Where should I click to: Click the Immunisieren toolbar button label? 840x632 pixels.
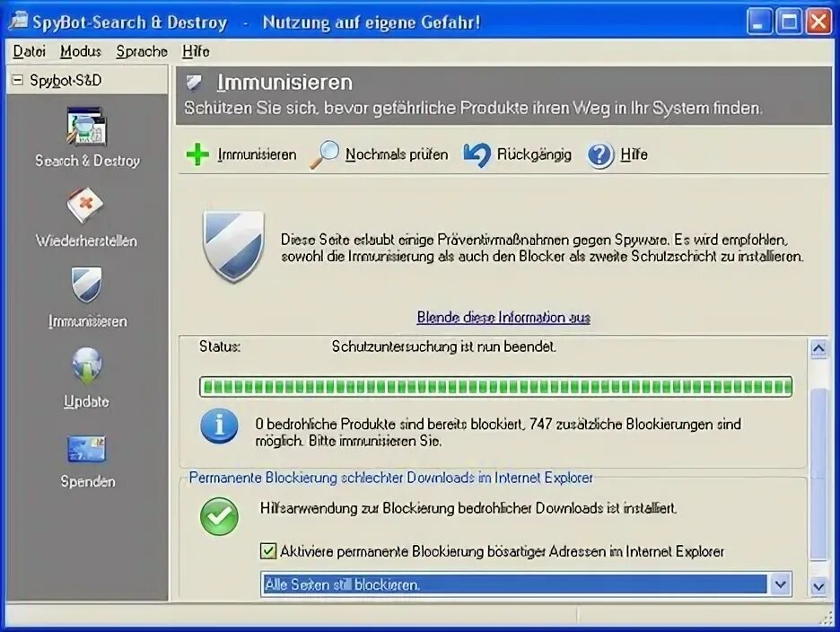(257, 155)
